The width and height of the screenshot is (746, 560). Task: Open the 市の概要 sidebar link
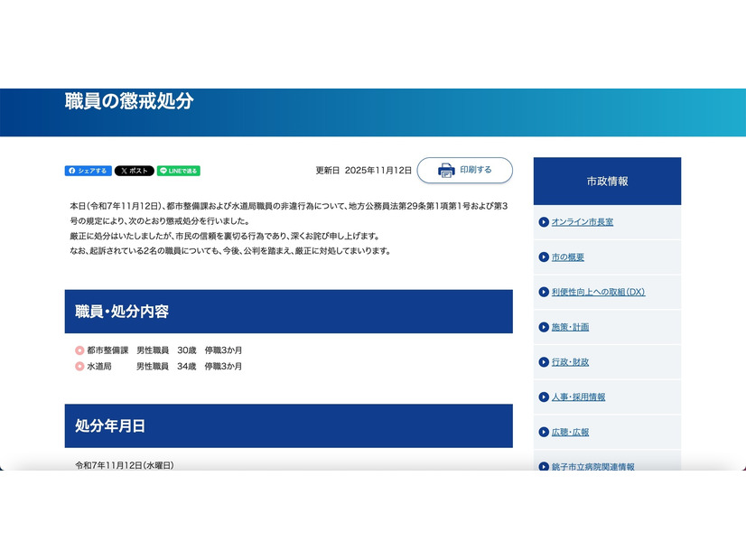(x=567, y=257)
